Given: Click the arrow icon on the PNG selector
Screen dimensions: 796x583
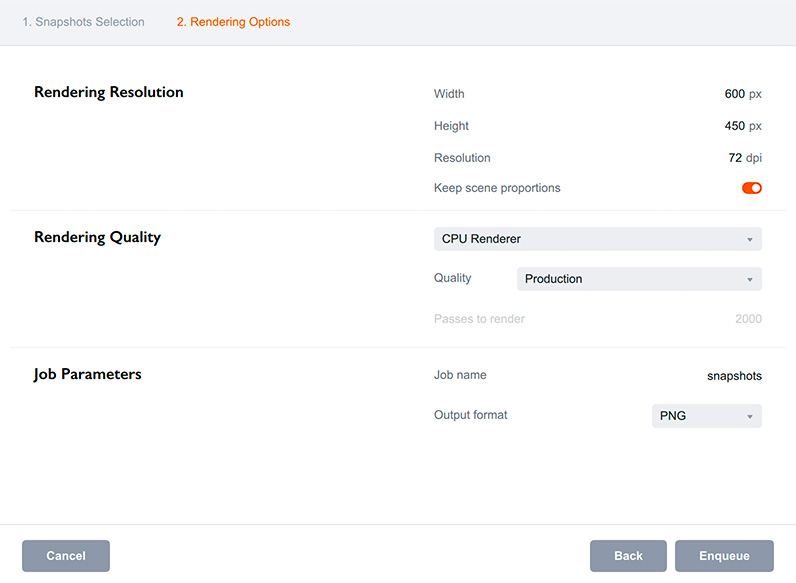Looking at the screenshot, I should click(749, 417).
